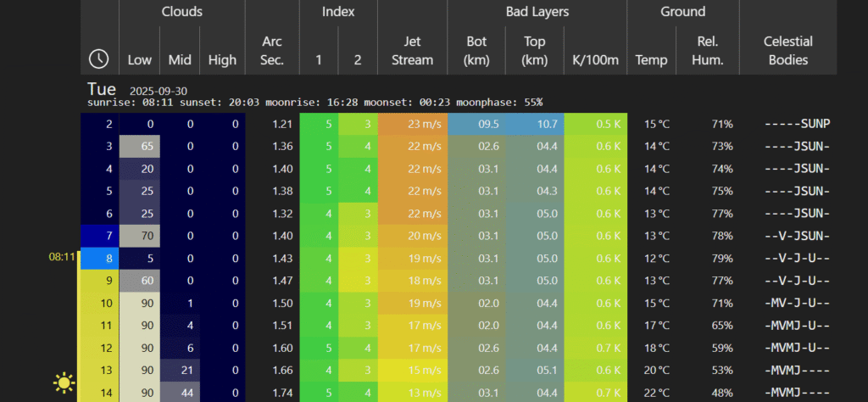Click the yellow sun icon beside hour 13

[x=64, y=383]
